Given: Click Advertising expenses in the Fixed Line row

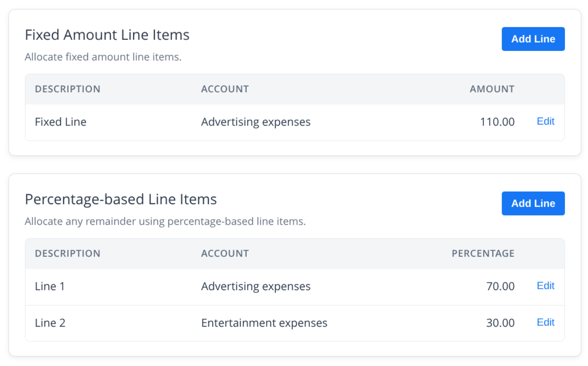Looking at the screenshot, I should (x=255, y=122).
